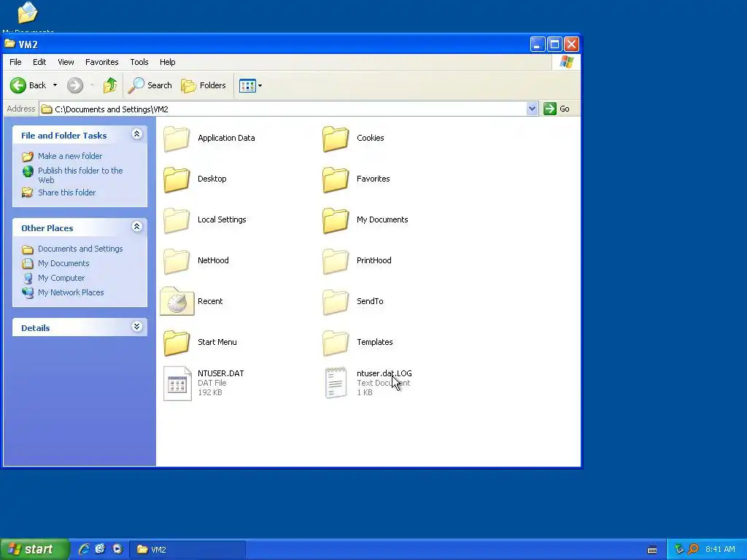747x560 pixels.
Task: Select the Start Menu folder icon
Action: point(177,343)
